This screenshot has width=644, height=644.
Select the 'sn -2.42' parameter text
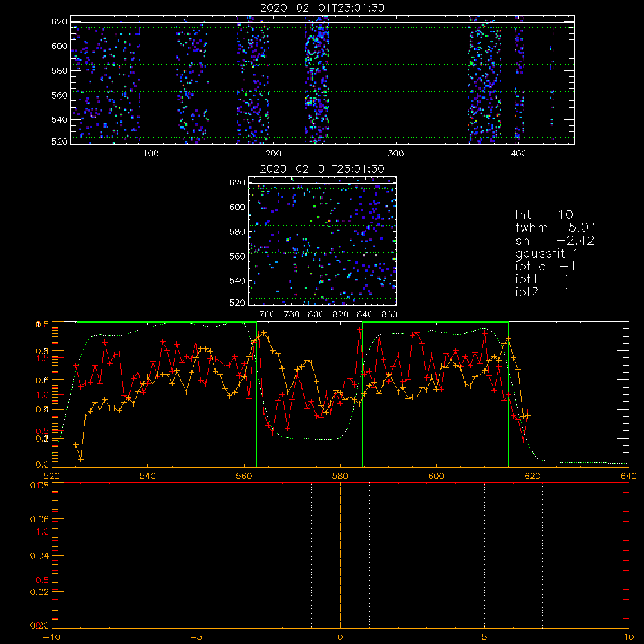555,241
